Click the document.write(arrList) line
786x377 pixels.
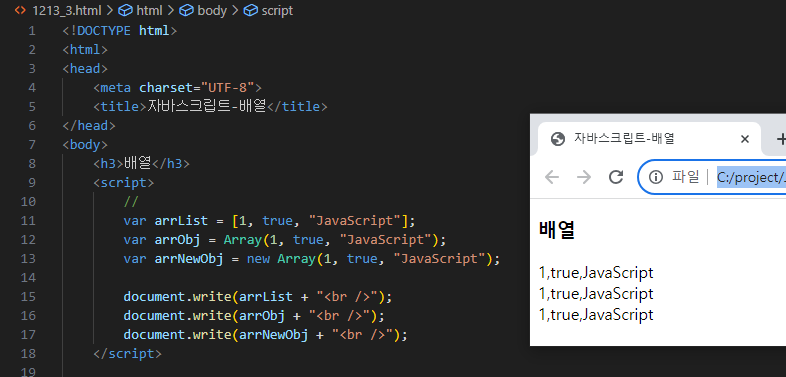[258, 296]
